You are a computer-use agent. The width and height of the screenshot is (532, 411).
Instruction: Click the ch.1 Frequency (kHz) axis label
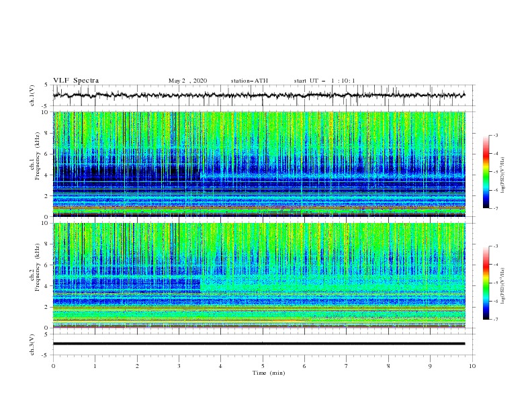click(x=35, y=156)
